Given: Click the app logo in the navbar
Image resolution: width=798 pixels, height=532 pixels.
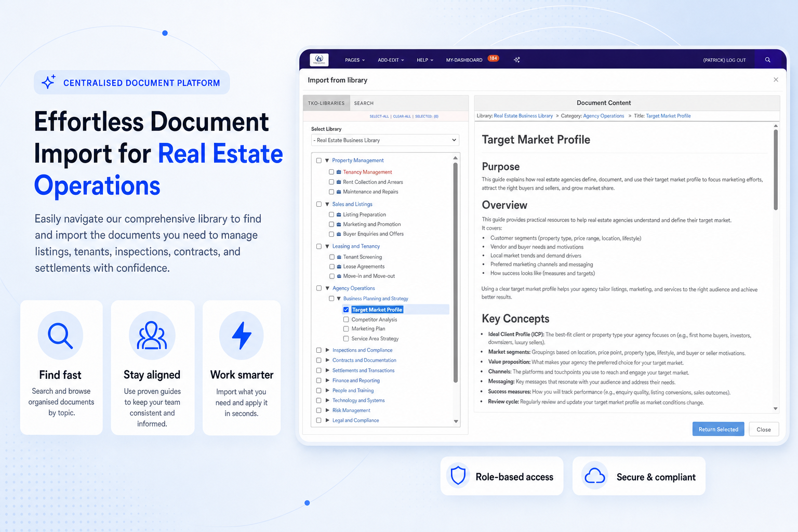Looking at the screenshot, I should point(319,60).
